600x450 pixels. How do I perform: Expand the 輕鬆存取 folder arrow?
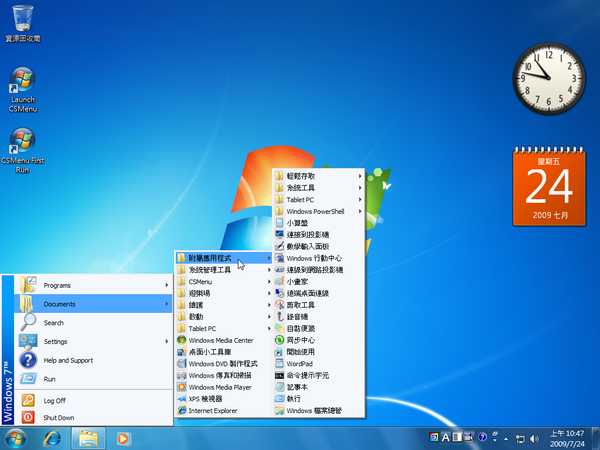pos(360,176)
